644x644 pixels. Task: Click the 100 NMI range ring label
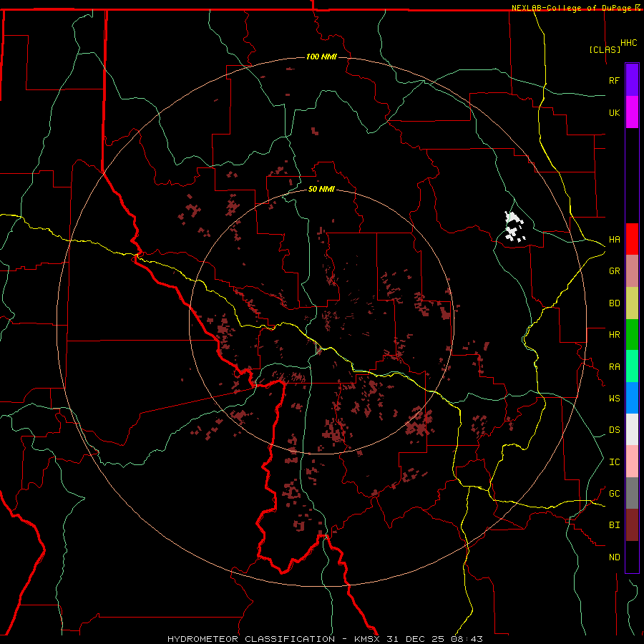click(321, 57)
